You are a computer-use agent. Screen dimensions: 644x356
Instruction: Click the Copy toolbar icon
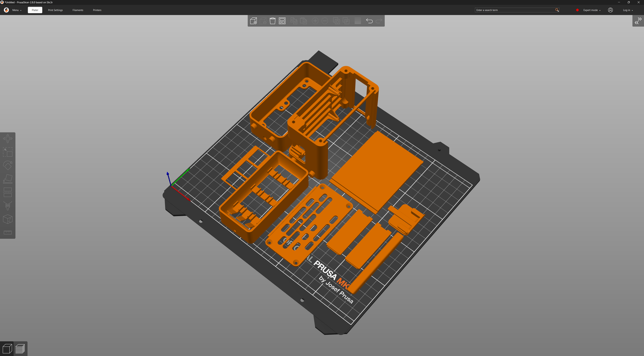pos(294,21)
